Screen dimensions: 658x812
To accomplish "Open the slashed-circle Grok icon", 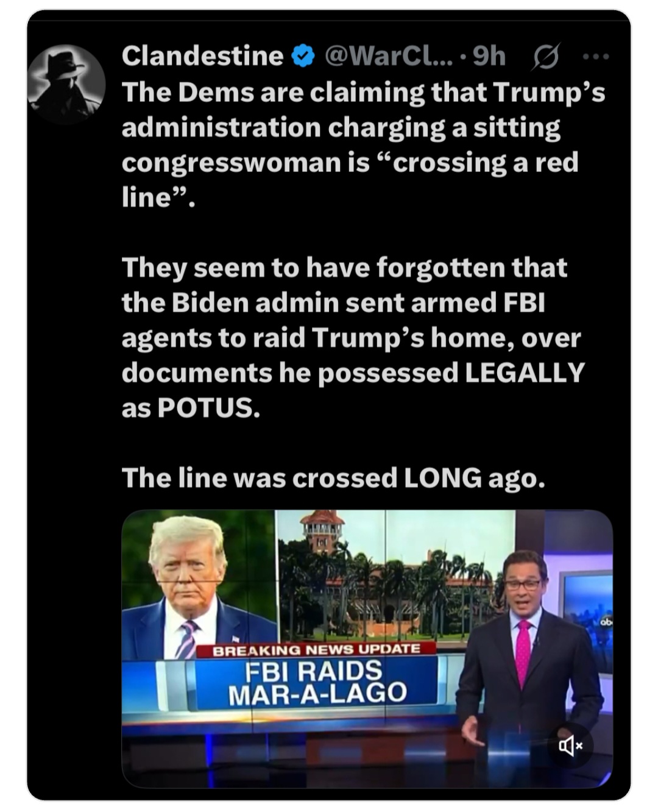I will click(x=545, y=57).
